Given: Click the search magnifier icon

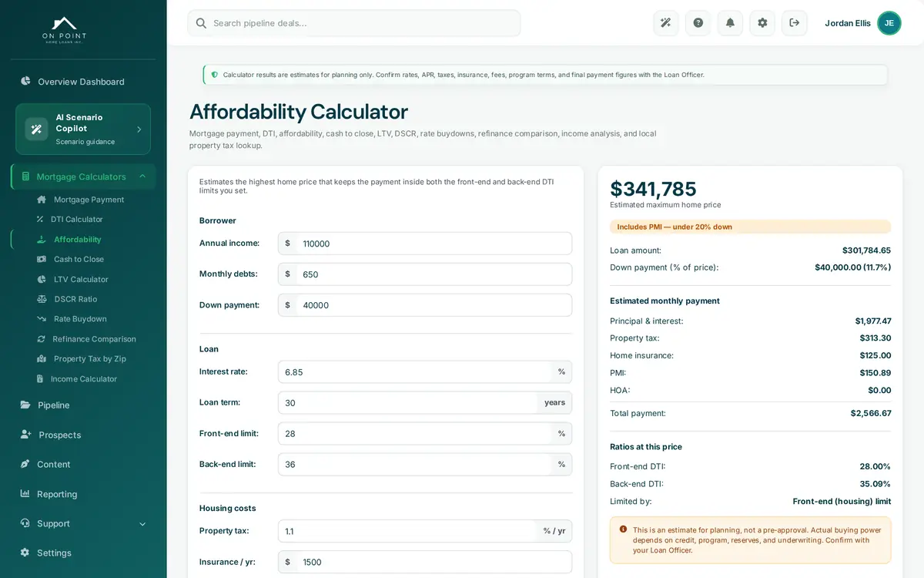Looking at the screenshot, I should coord(201,23).
